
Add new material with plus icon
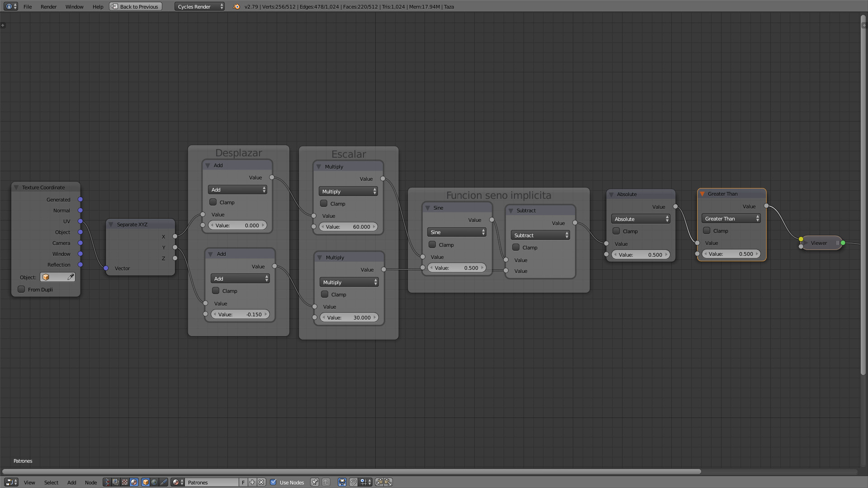252,482
